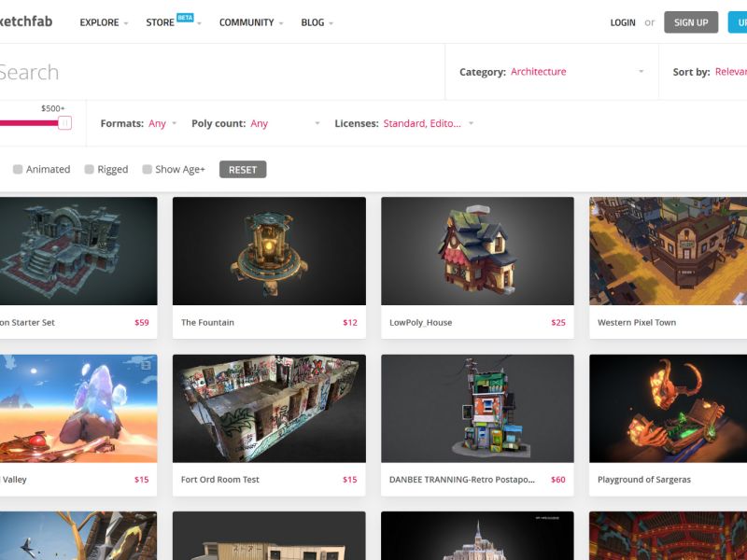747x560 pixels.
Task: Click the EXPLORE dropdown arrow
Action: click(126, 22)
